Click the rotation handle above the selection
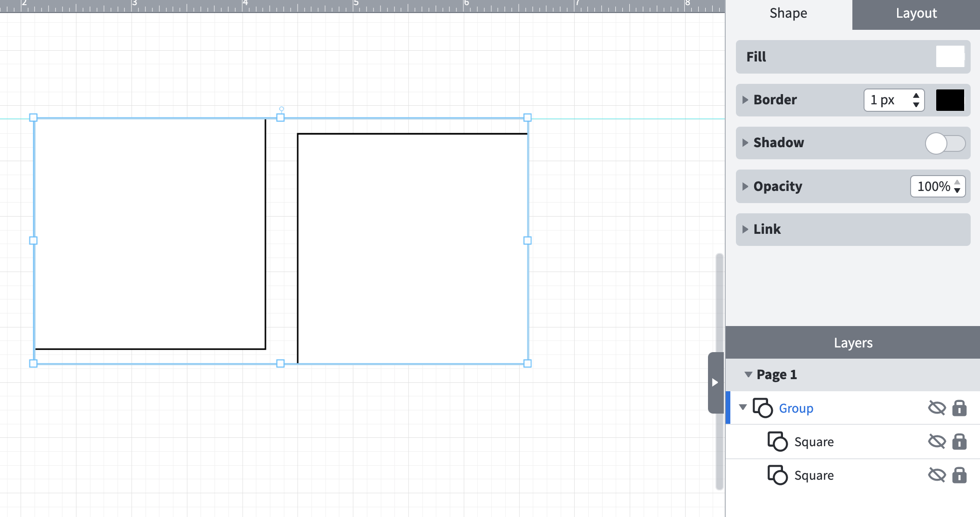Screen dimensions: 980x517 pos(281,109)
